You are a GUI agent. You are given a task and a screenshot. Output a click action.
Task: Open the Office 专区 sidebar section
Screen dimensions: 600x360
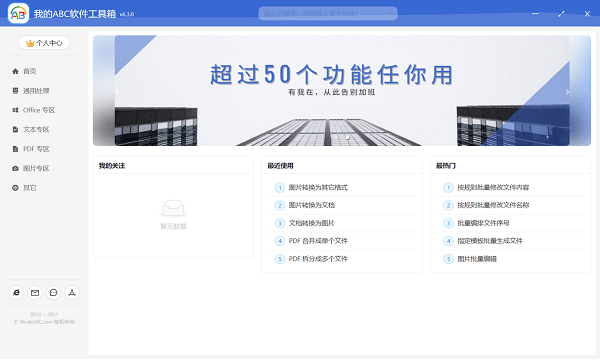(34, 110)
